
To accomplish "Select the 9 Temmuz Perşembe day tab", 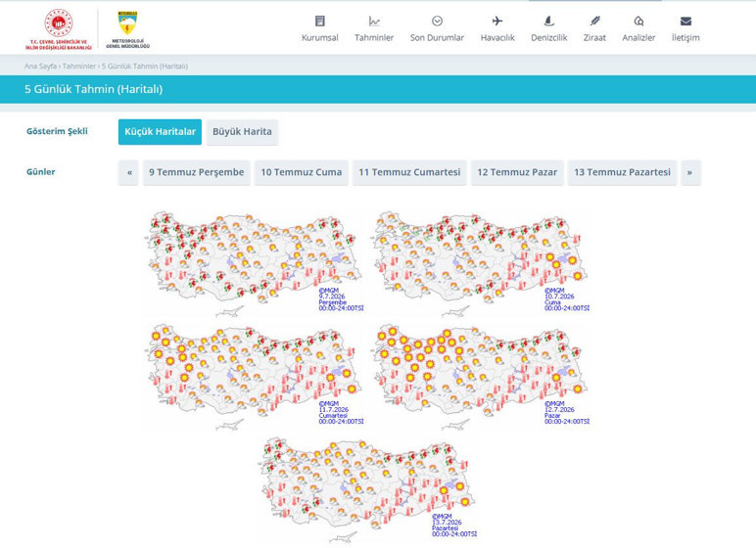I will [196, 172].
